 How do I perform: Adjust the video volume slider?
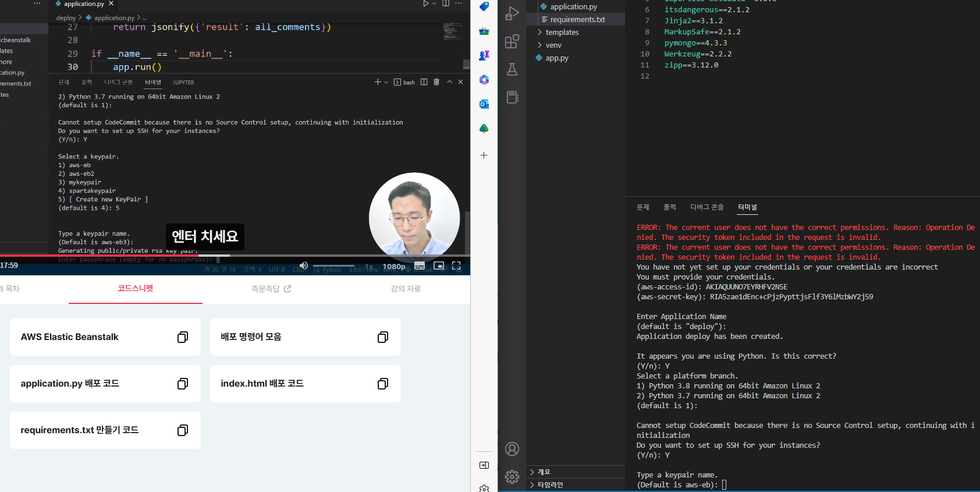click(x=333, y=266)
